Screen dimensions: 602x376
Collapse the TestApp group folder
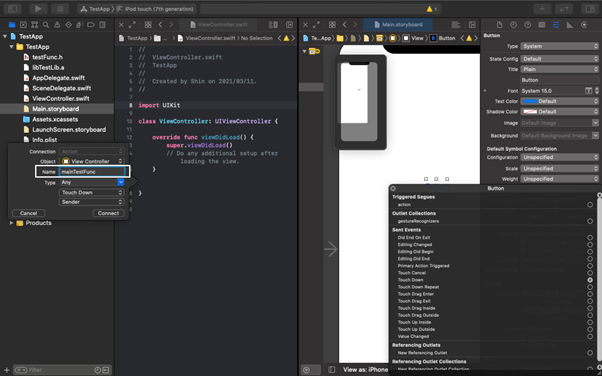click(12, 47)
